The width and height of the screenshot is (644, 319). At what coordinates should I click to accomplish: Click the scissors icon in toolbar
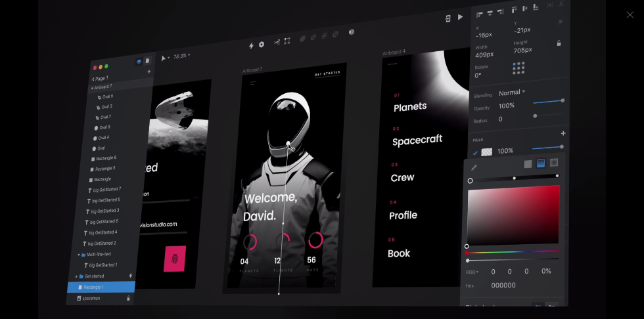[x=277, y=42]
